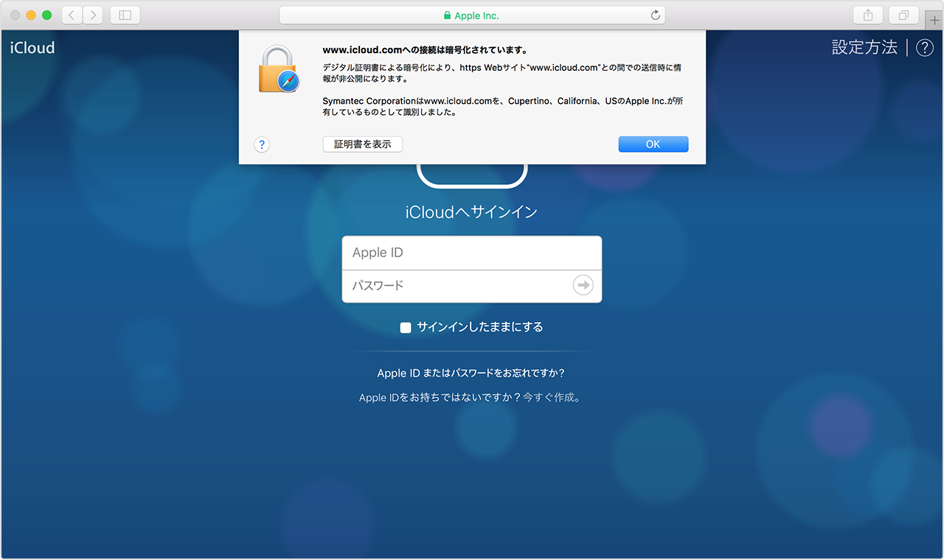The width and height of the screenshot is (944, 560).
Task: Open help via the question mark in dialog
Action: (262, 144)
